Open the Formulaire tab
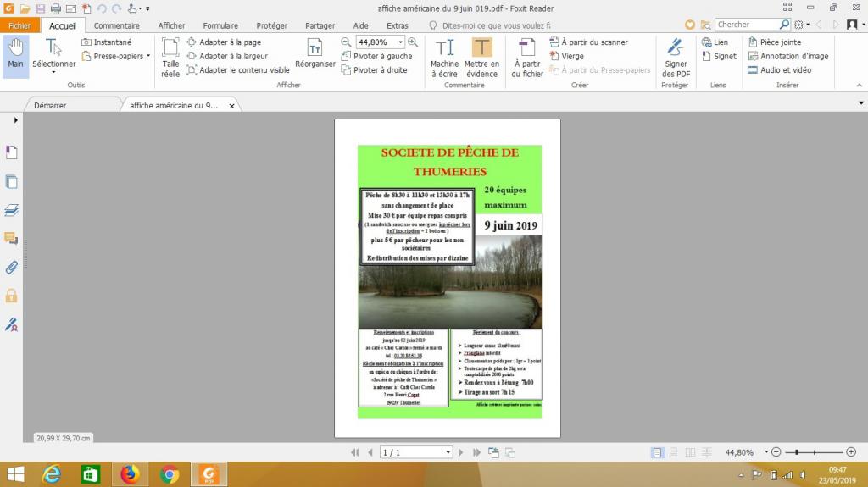Viewport: 868px width, 487px height. tap(220, 25)
